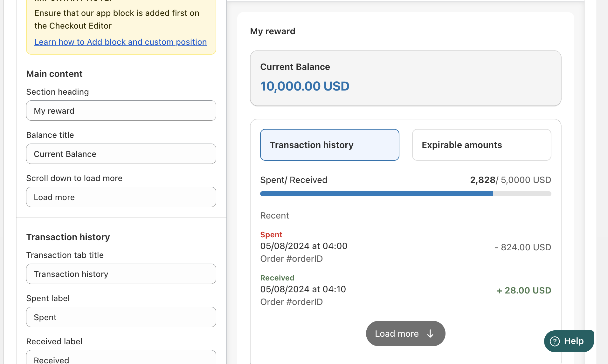Click the Spent/Received progress bar
The width and height of the screenshot is (608, 364).
(405, 194)
